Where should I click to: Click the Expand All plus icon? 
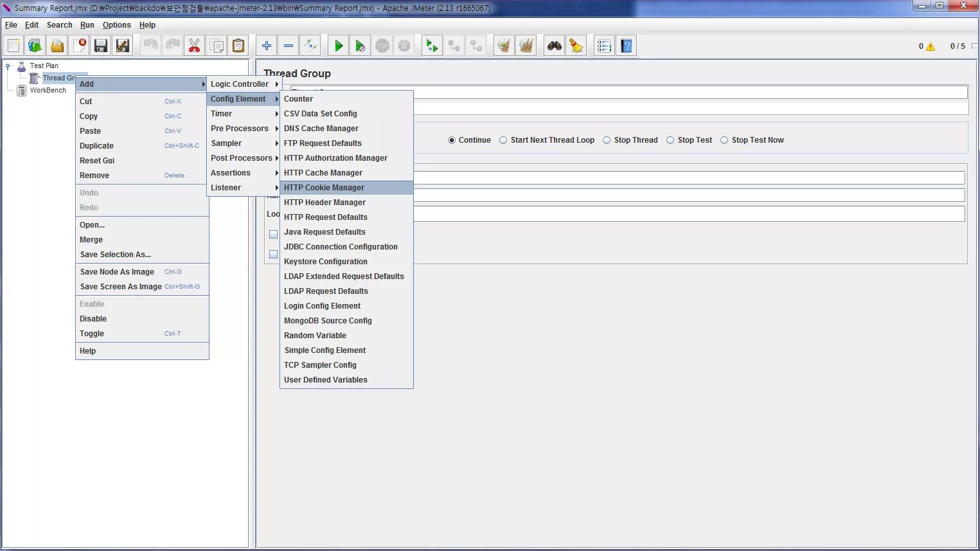[267, 46]
